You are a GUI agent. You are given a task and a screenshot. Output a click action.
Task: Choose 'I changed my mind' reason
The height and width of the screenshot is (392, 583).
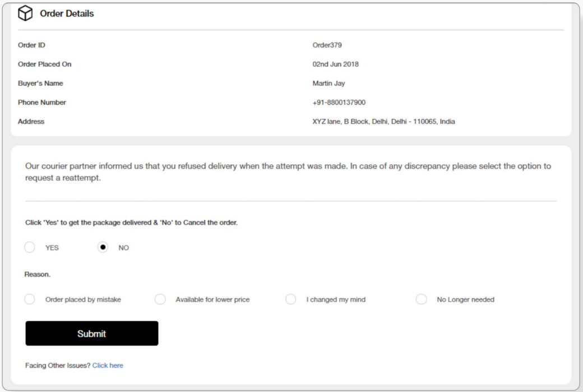tap(291, 299)
